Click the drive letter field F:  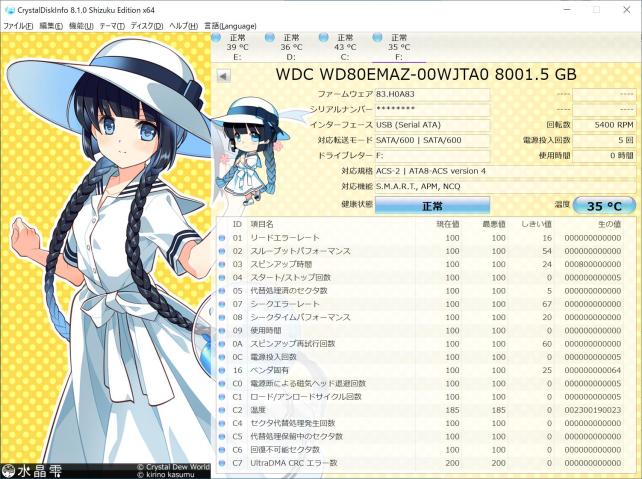[x=432, y=156]
